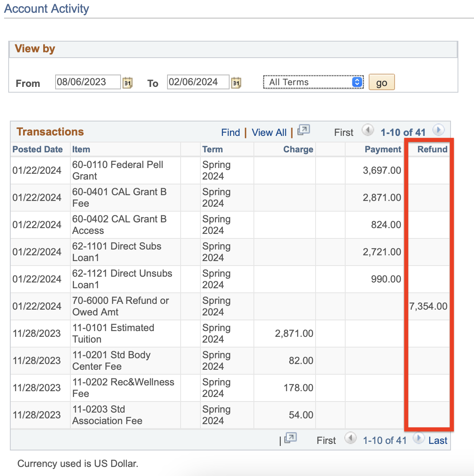Click the next page arrow near Last link
Viewport: 474px width, 476px height.
tap(419, 438)
